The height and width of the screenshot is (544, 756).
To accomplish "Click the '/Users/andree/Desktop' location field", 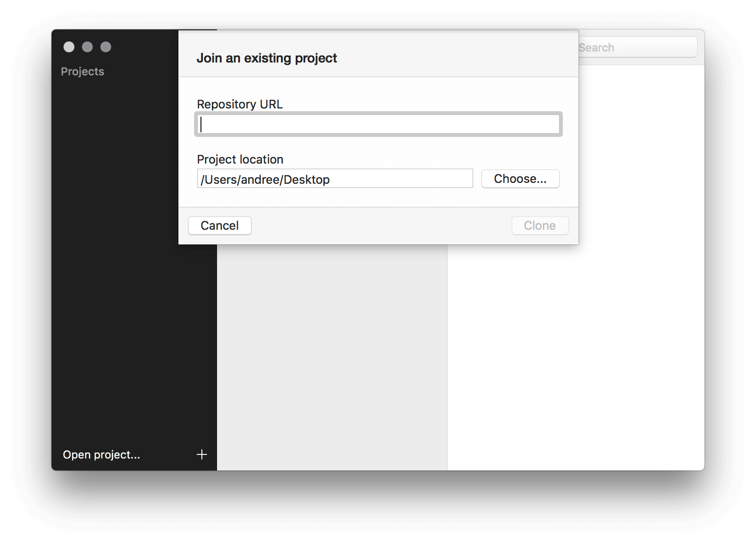I will click(x=334, y=179).
